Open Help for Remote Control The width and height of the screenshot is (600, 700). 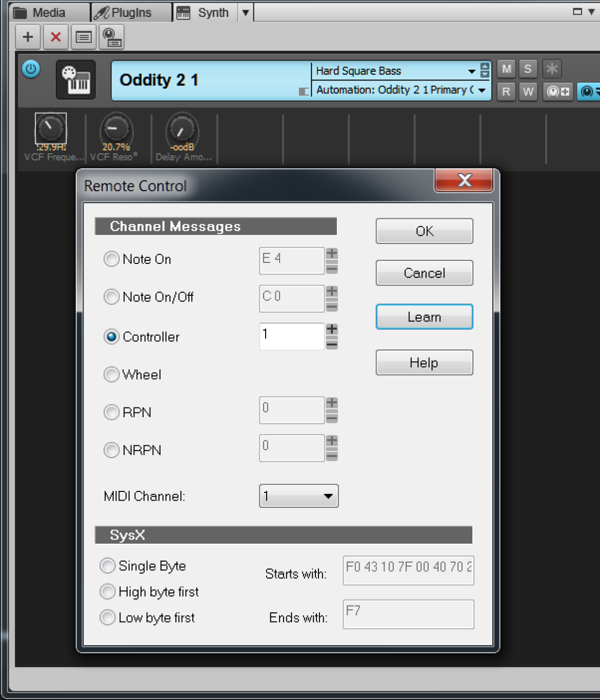click(425, 363)
